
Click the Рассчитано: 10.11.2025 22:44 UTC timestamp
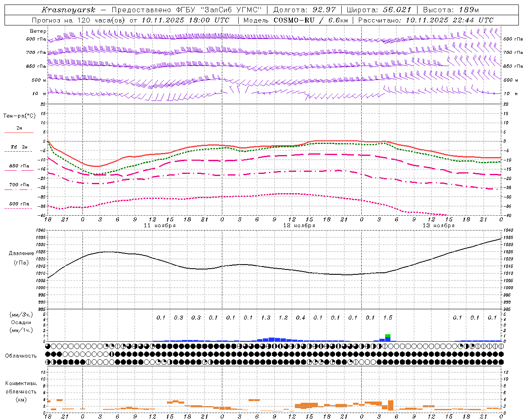click(426, 20)
